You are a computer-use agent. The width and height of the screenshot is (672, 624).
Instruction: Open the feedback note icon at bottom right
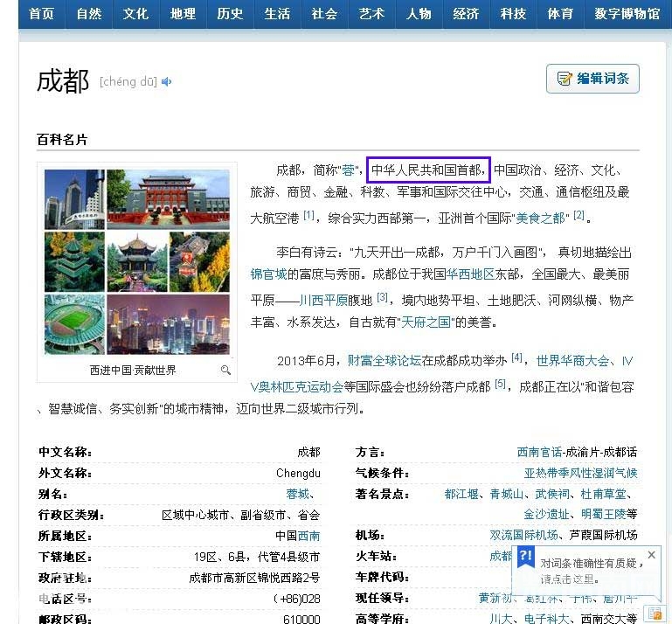point(654,614)
